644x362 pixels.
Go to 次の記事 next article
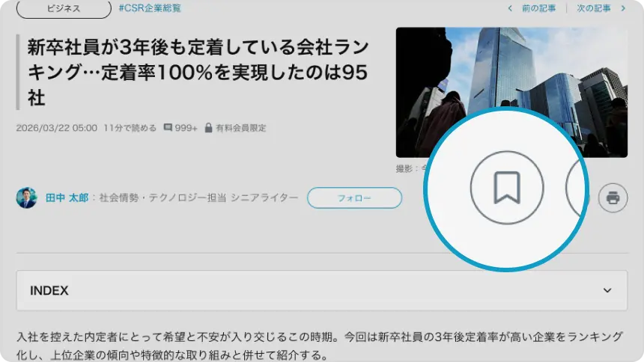595,8
